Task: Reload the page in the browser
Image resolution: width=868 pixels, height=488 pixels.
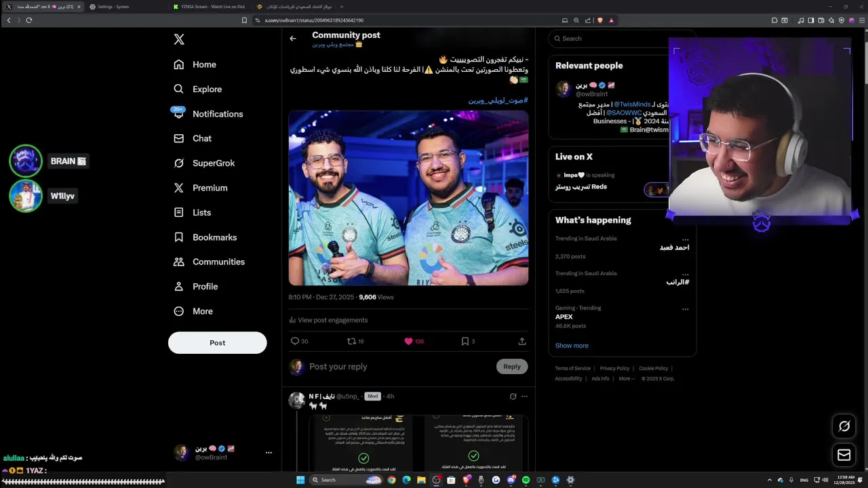Action: 29,20
